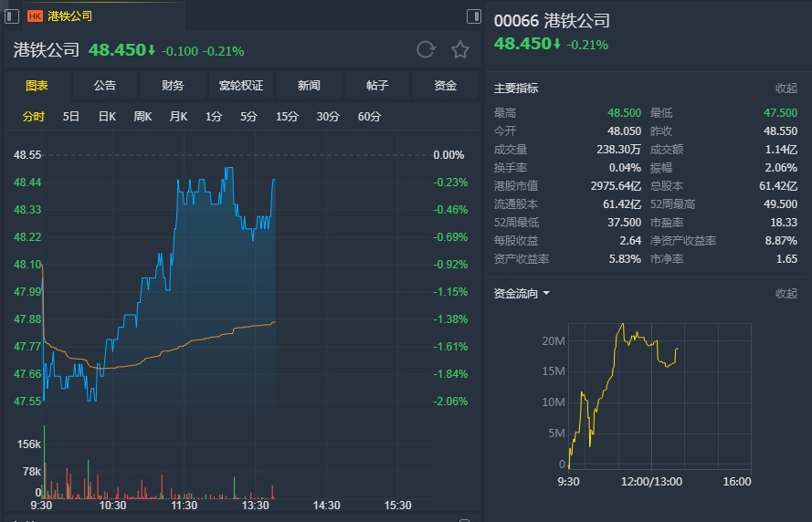Screen dimensions: 812x522
Task: Open the 财务 tab
Action: coord(173,86)
